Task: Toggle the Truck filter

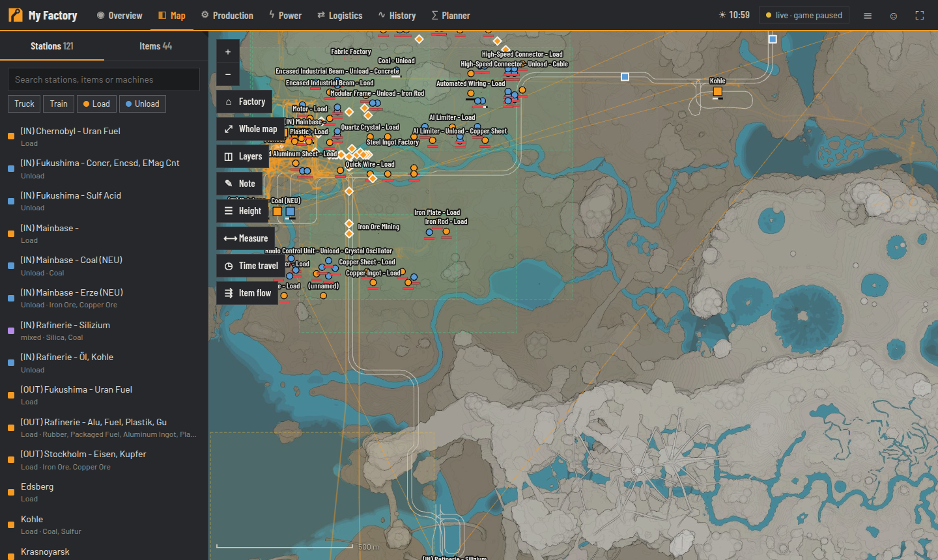Action: pyautogui.click(x=24, y=104)
